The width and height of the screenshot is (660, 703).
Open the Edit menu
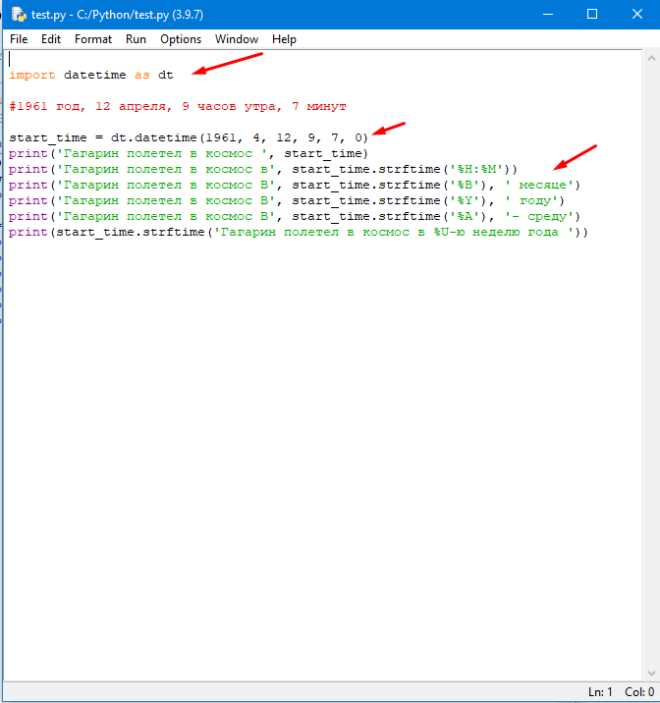51,39
